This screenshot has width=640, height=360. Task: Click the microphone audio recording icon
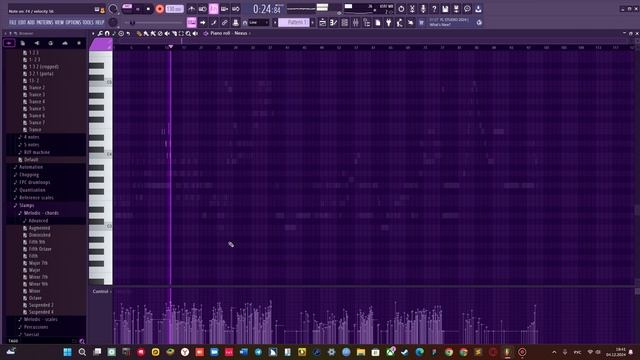click(x=423, y=9)
